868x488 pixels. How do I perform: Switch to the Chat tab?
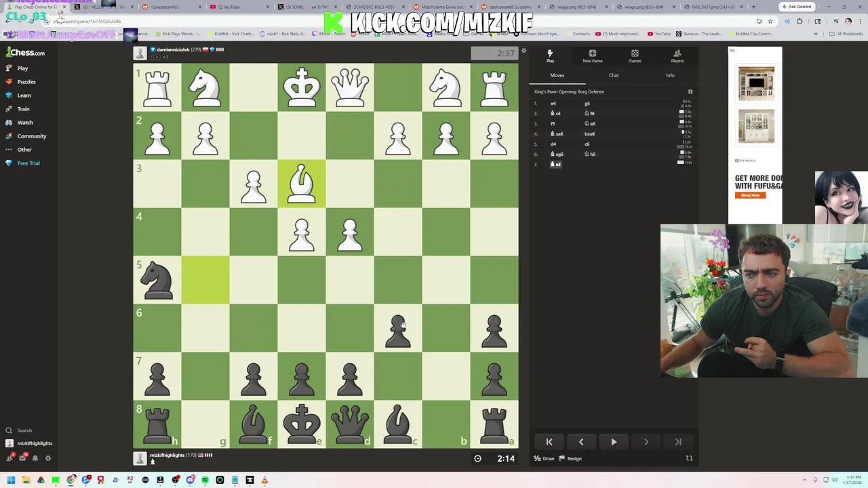point(614,75)
